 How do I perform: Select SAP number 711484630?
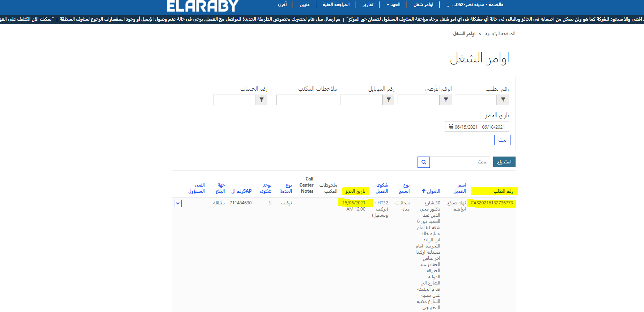click(241, 203)
